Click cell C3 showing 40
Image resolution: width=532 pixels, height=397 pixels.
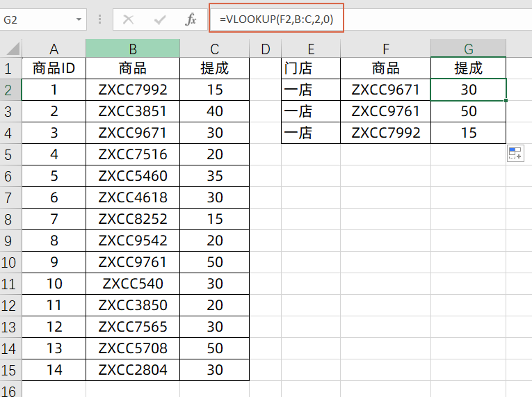coord(214,111)
